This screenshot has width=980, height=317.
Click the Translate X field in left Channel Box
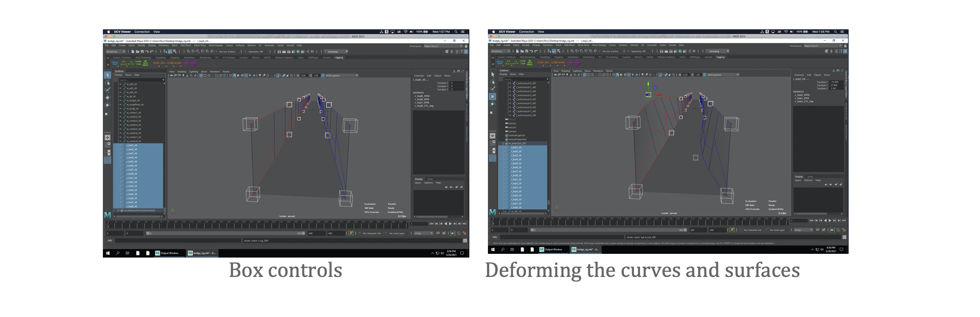pyautogui.click(x=458, y=83)
